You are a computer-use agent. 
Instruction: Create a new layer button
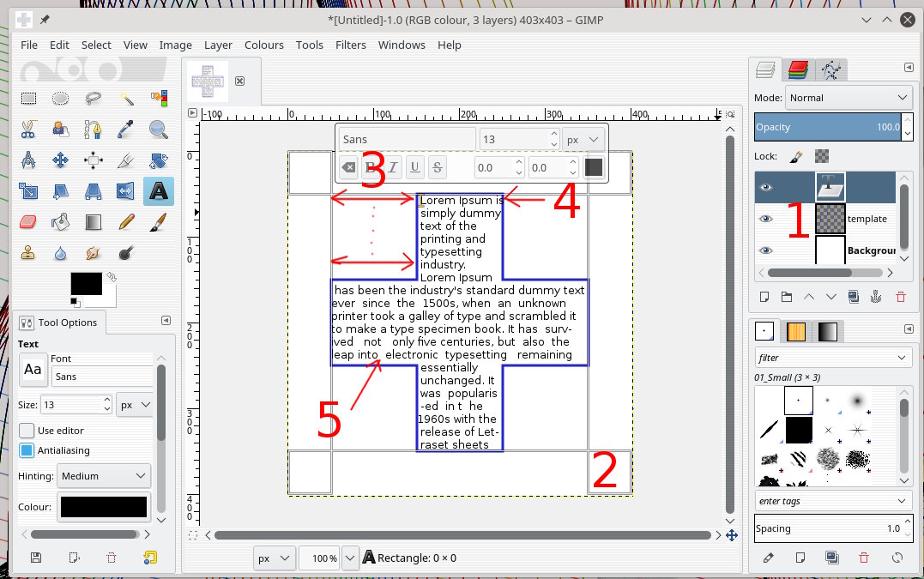[764, 297]
